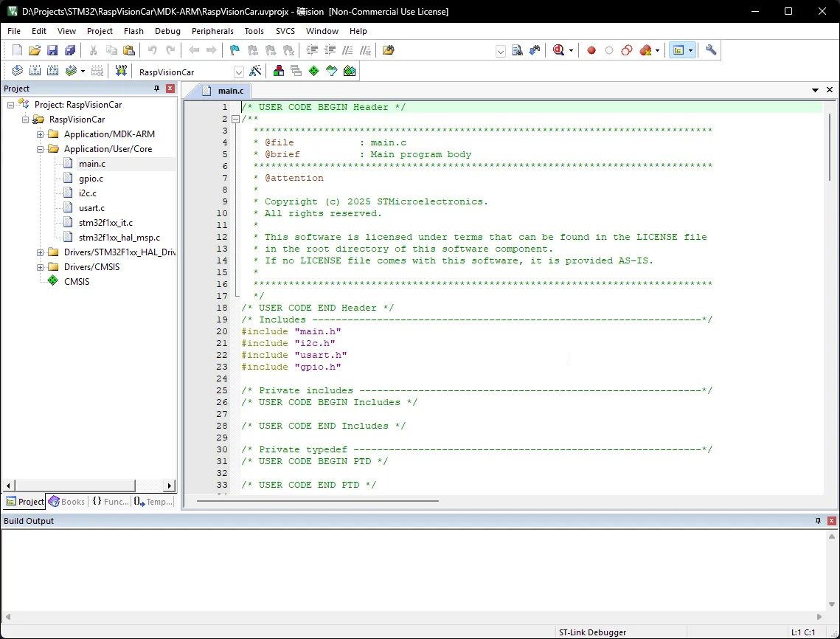Open Manage Run-Time Environment green diamond icon

313,71
